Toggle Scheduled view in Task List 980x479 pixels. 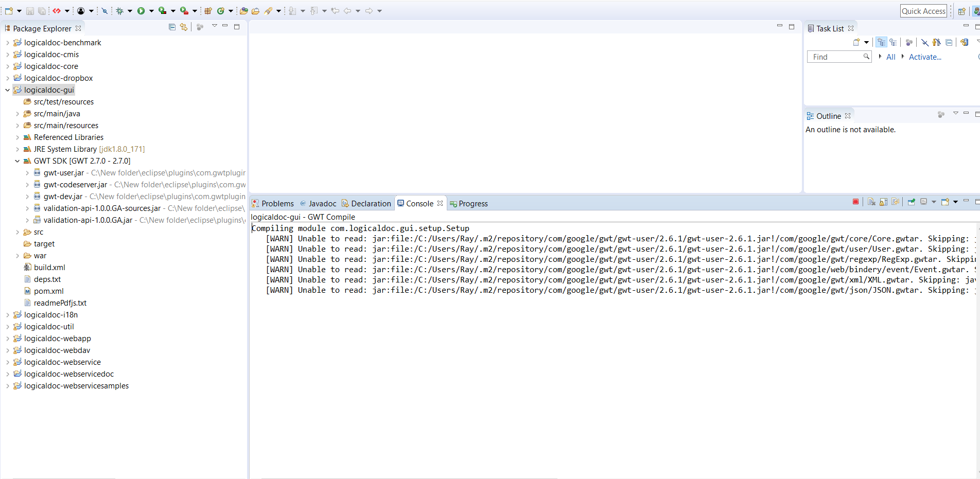pyautogui.click(x=894, y=42)
